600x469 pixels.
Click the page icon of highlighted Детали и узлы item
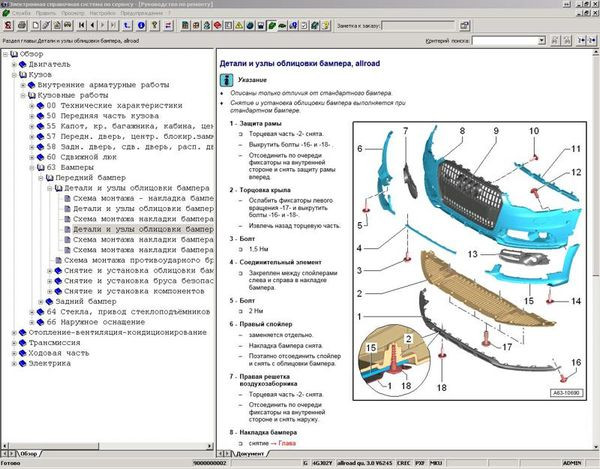pos(66,229)
